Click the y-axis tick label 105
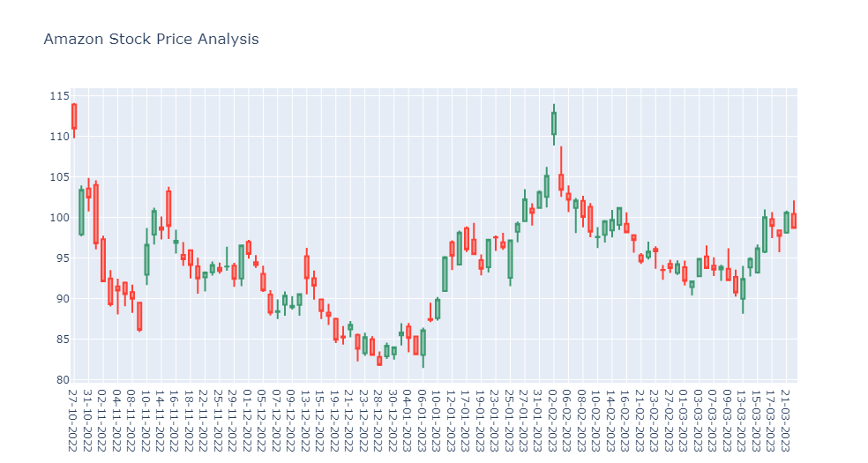Screen dimensions: 868x463 (x=60, y=177)
